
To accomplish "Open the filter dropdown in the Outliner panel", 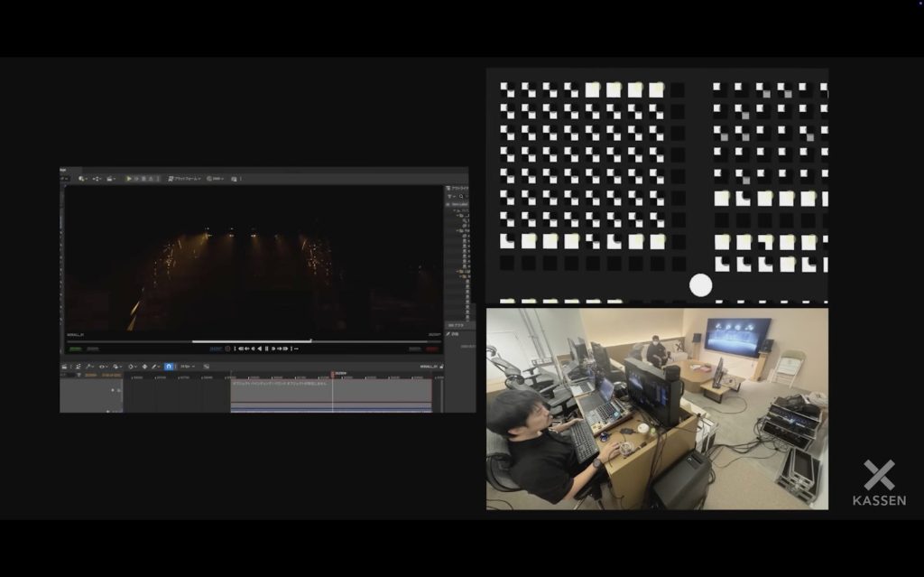I will (450, 197).
